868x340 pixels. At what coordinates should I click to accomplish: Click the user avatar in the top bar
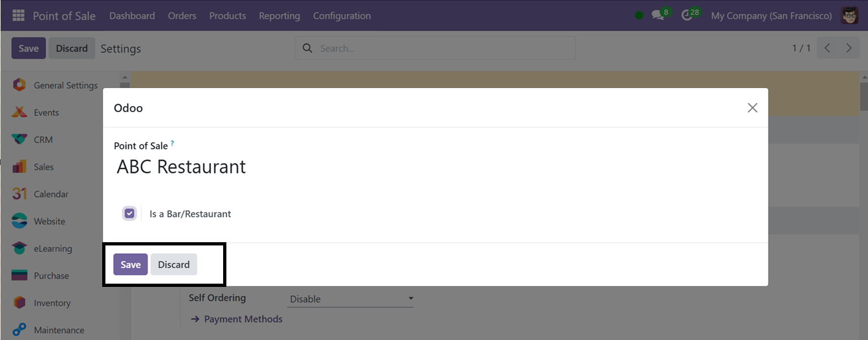click(849, 16)
